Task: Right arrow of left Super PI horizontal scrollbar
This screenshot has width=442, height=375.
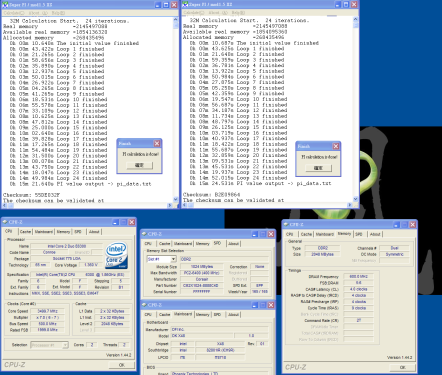Action: tap(170, 206)
